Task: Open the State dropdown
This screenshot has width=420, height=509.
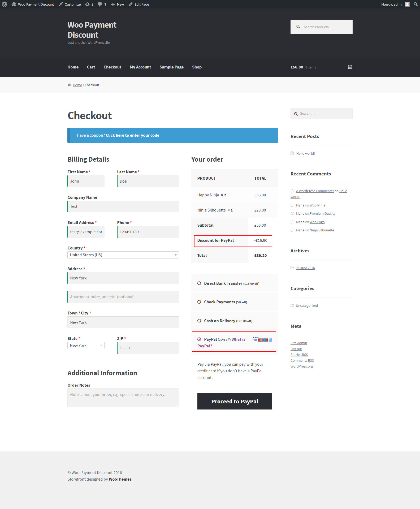Action: pyautogui.click(x=86, y=346)
